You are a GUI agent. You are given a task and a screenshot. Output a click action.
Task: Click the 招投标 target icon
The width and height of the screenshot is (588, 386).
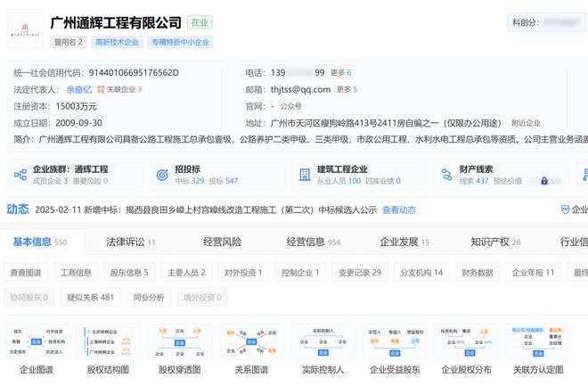tap(162, 175)
